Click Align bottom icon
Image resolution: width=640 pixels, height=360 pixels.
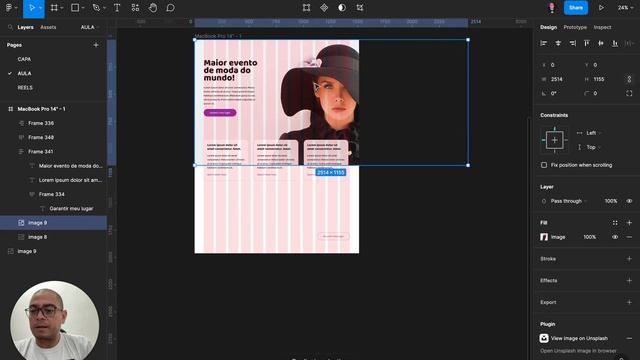tap(615, 43)
